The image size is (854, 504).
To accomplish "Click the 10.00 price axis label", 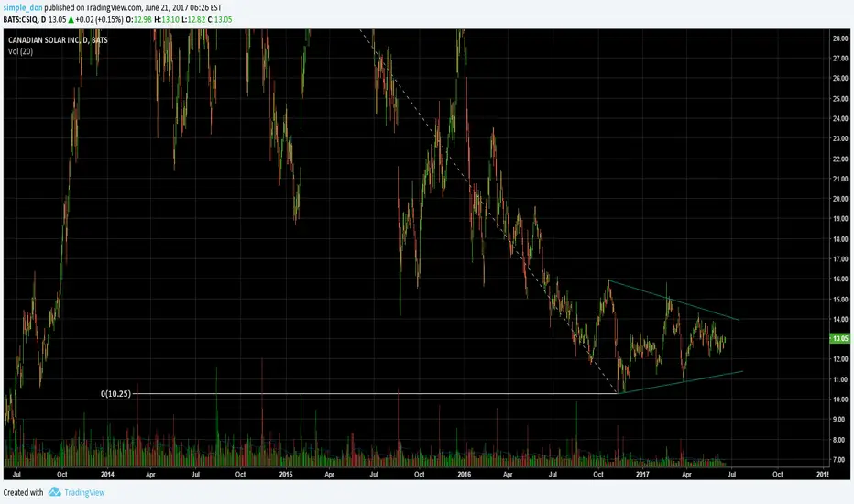I will (x=840, y=400).
